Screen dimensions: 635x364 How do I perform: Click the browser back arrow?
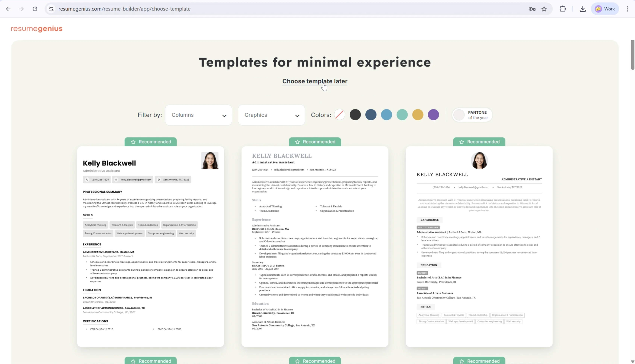point(8,9)
